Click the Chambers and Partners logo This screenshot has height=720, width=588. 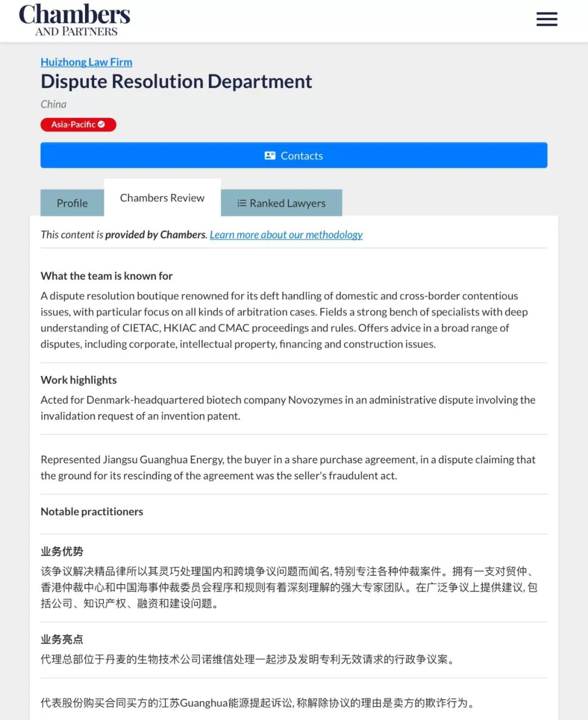[75, 20]
